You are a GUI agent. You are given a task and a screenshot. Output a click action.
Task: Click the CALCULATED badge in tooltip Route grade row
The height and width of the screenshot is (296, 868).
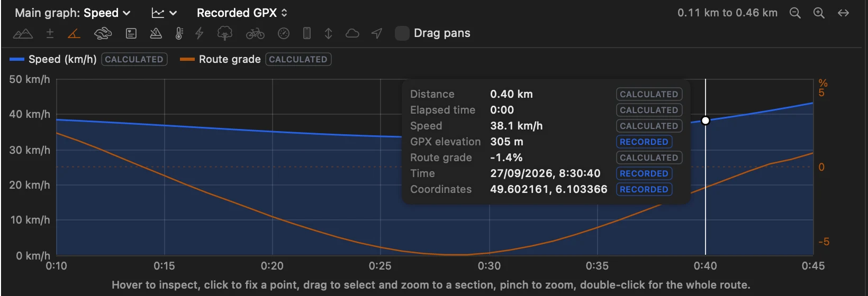click(649, 158)
